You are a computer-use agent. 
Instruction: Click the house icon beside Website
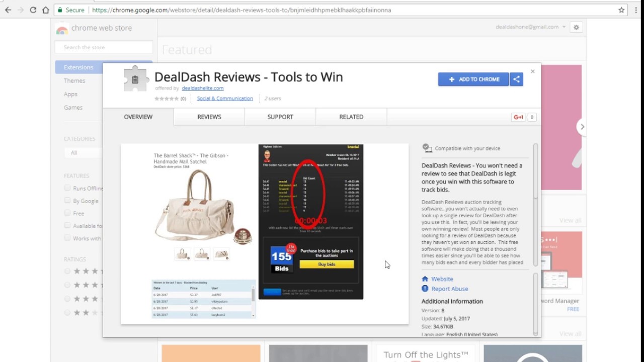click(x=425, y=279)
